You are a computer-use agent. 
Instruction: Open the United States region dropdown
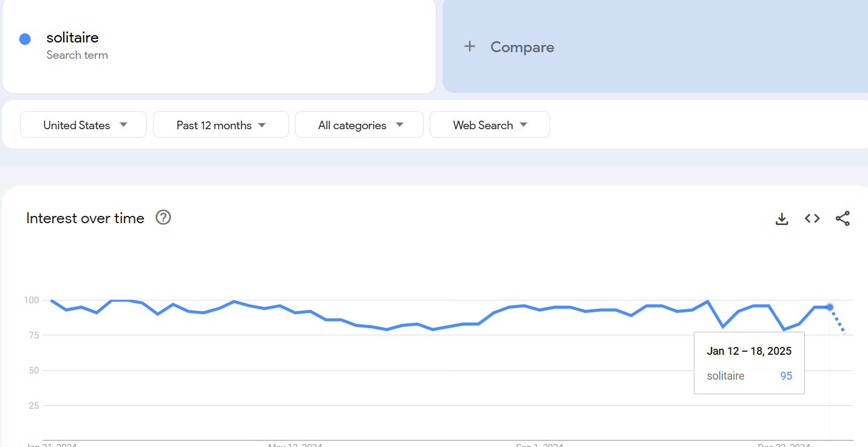pos(83,124)
